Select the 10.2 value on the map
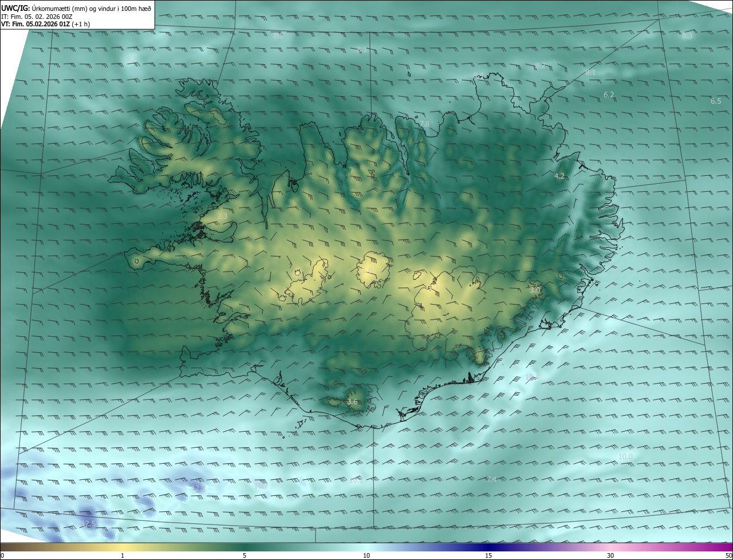Screen dimensions: 733x560 tap(356, 480)
